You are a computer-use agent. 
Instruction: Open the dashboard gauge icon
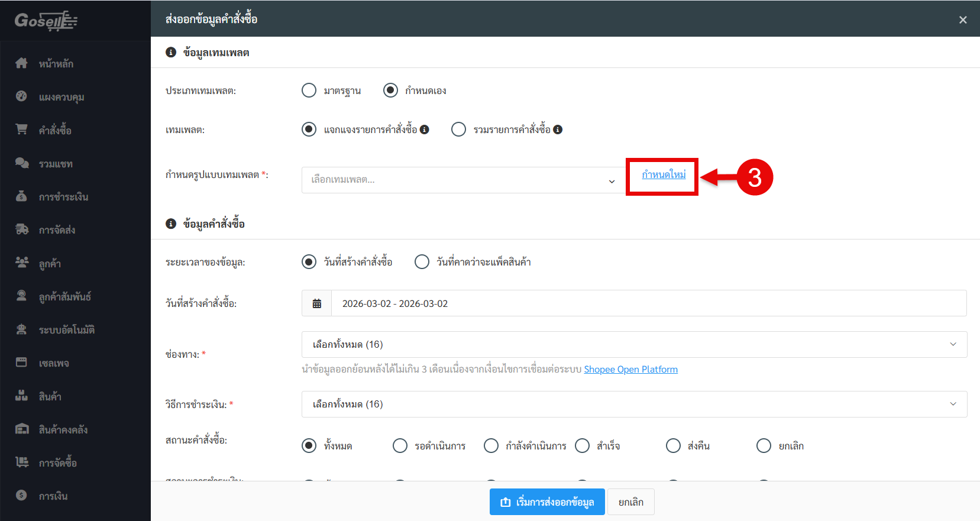coord(21,96)
